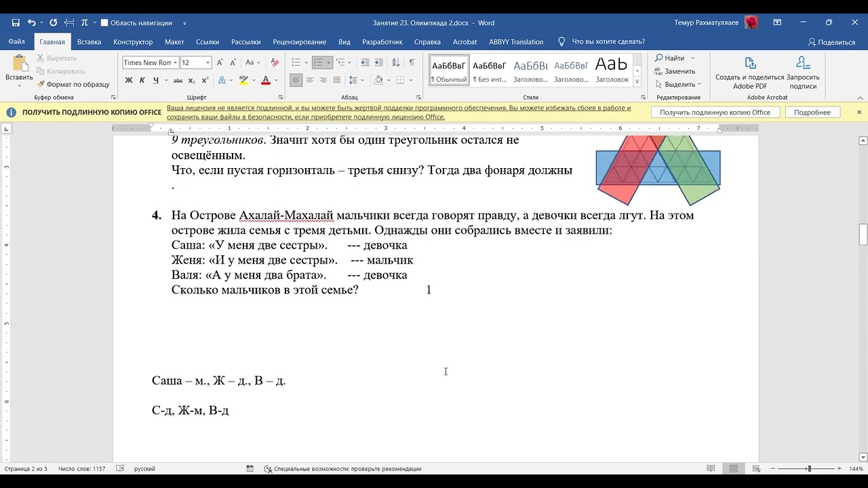This screenshot has width=868, height=488.
Task: Show paragraph marks with the pilcrow icon
Action: coord(412,62)
